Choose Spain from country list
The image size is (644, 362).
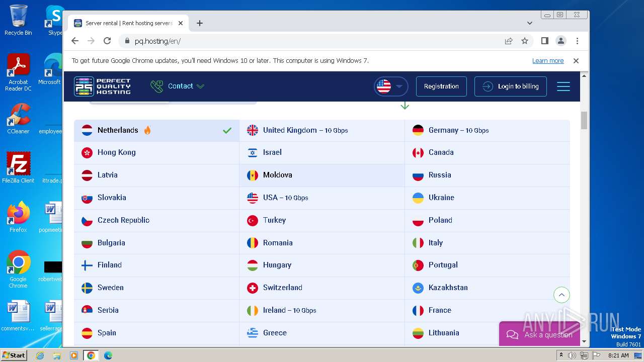pos(156,333)
